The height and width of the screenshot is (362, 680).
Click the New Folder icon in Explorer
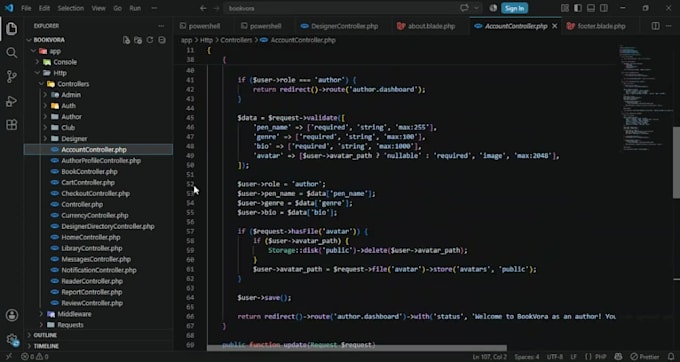coord(138,40)
